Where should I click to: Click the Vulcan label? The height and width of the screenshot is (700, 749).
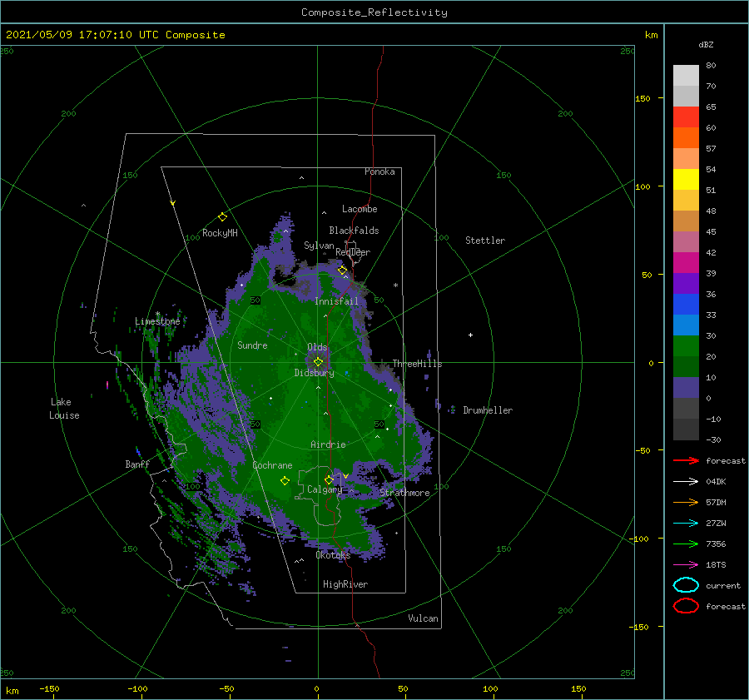423,618
